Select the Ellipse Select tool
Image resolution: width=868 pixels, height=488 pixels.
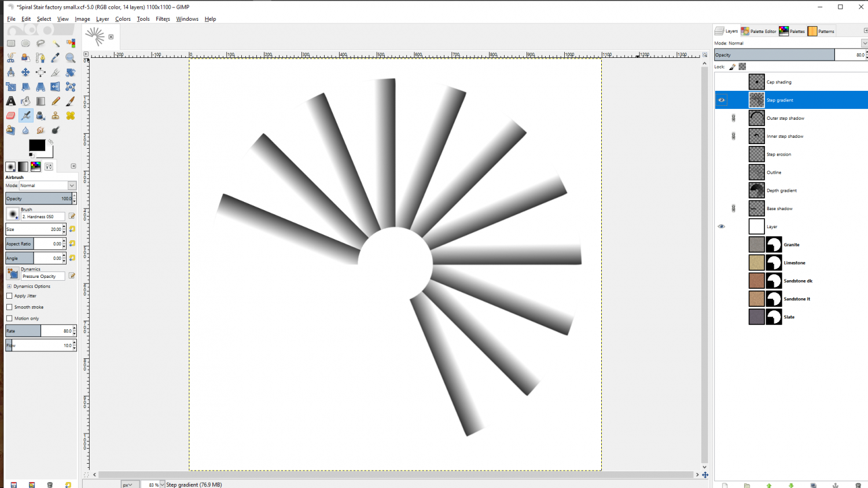tap(25, 43)
